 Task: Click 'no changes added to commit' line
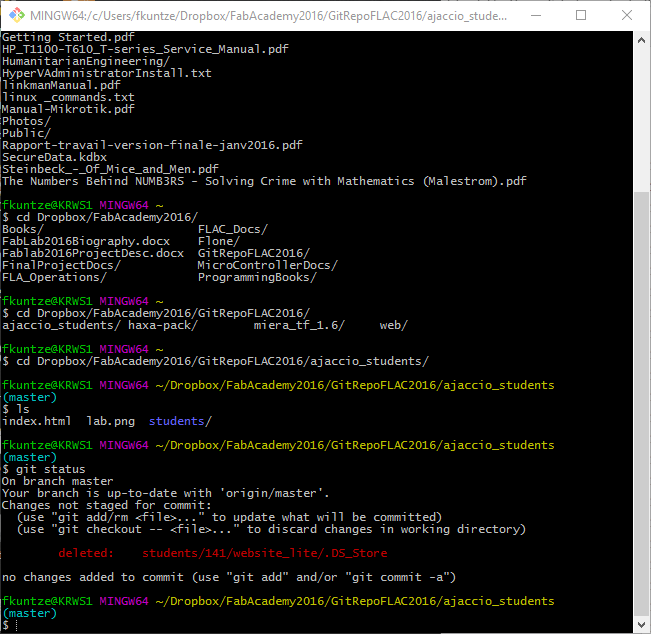pos(229,577)
